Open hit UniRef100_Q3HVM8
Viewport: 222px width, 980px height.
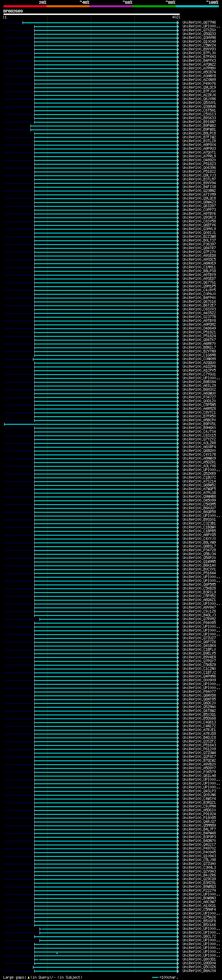coord(199,38)
